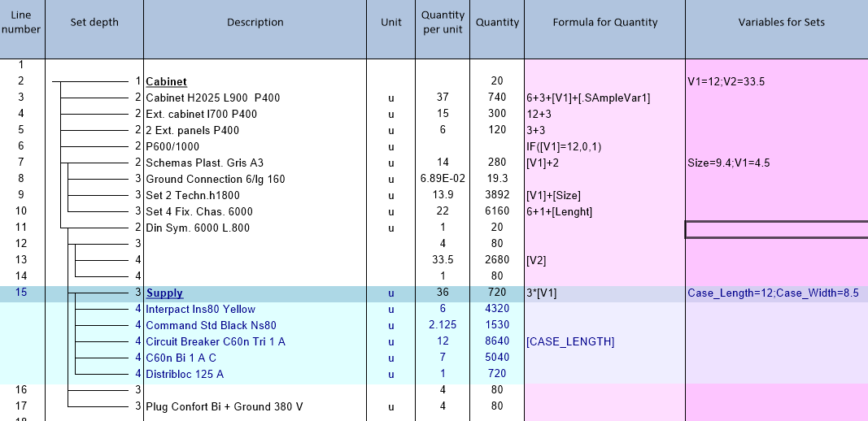Select the "Interpact Ins80 Yellow" item
This screenshot has width=868, height=421.
coord(200,310)
